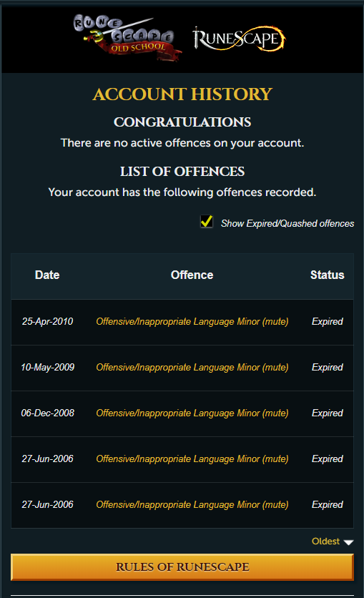This screenshot has height=598, width=364.
Task: Select the Expired status for 06-Dec-2008
Action: pos(327,413)
